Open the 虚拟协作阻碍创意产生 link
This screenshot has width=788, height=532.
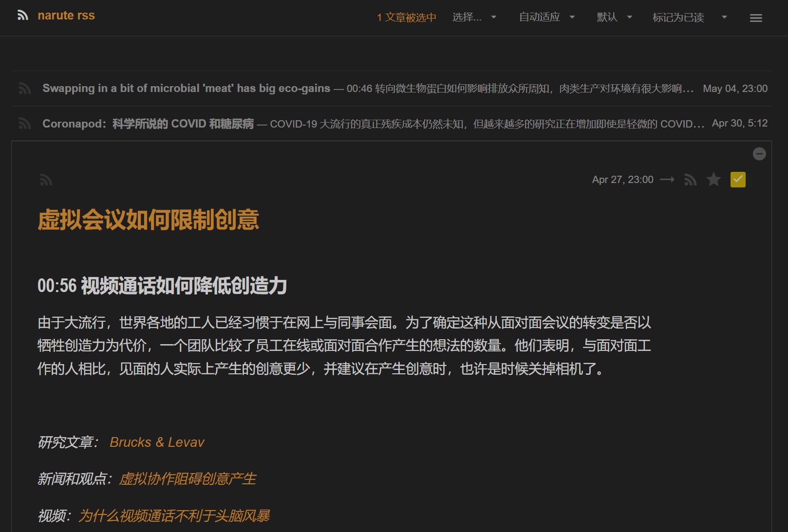coord(188,479)
